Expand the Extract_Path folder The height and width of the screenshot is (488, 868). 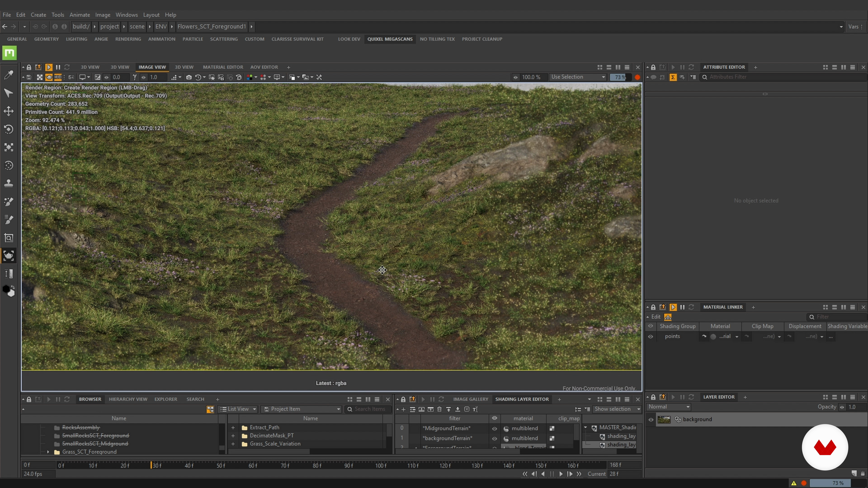233,428
